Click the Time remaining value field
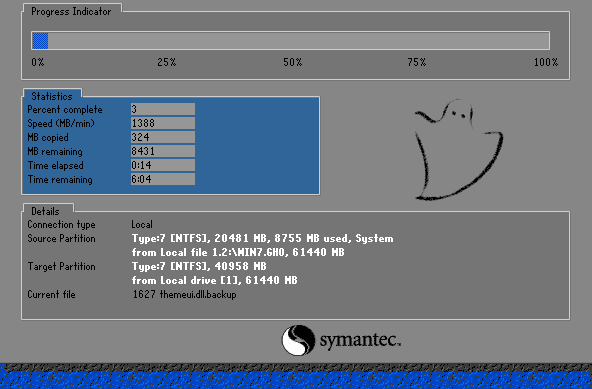 click(163, 179)
